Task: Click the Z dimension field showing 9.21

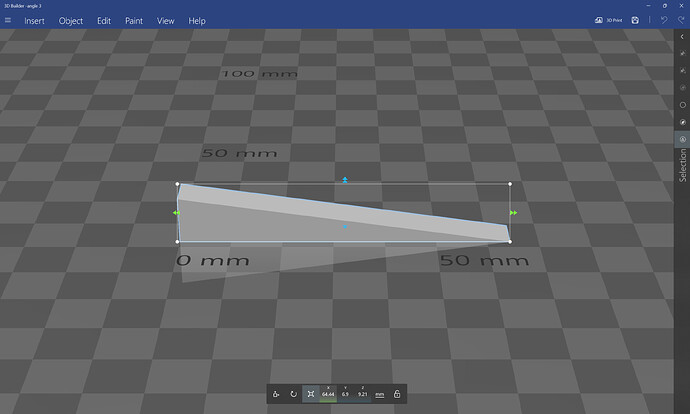Action: (x=362, y=395)
